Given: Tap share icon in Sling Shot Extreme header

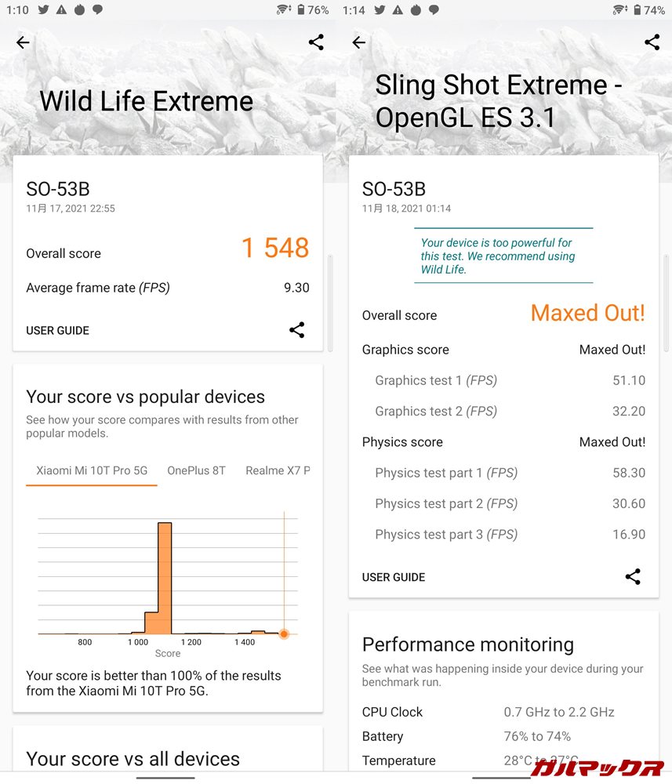Looking at the screenshot, I should [x=652, y=42].
